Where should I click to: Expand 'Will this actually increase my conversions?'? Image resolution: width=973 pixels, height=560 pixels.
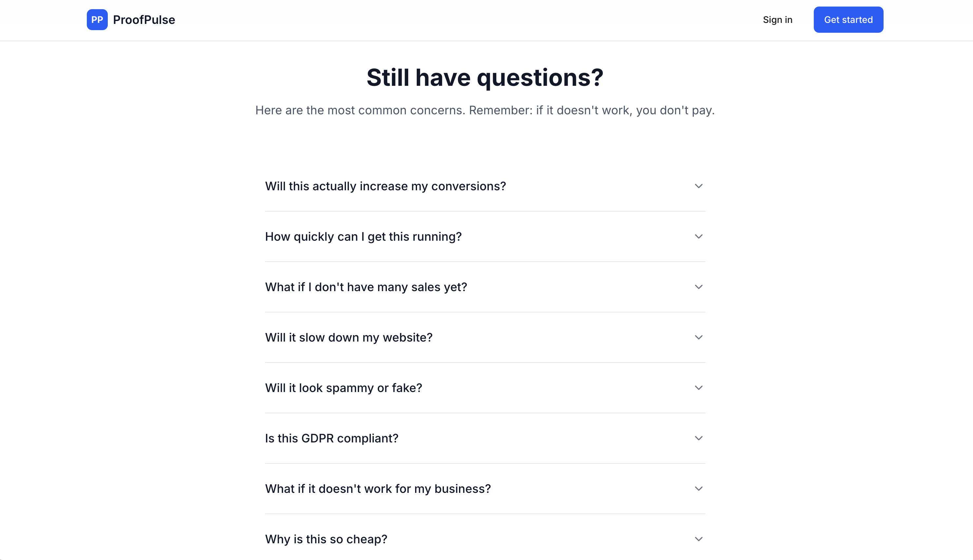tap(386, 186)
